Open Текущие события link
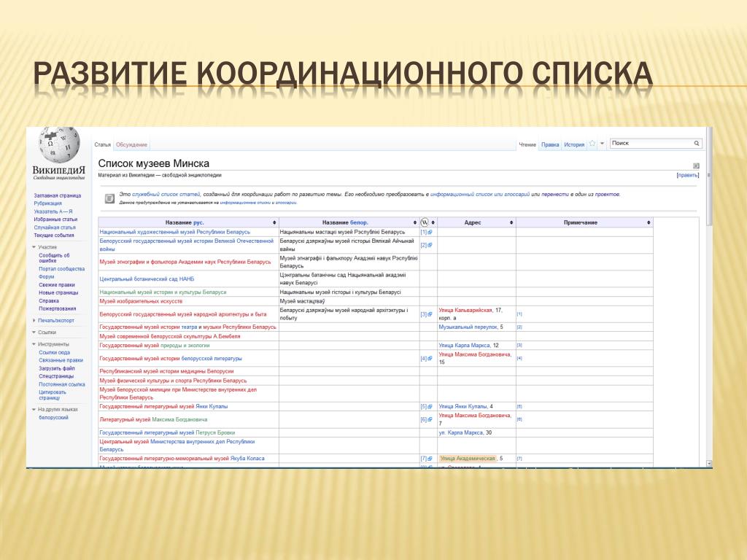747x560 pixels. point(54,236)
